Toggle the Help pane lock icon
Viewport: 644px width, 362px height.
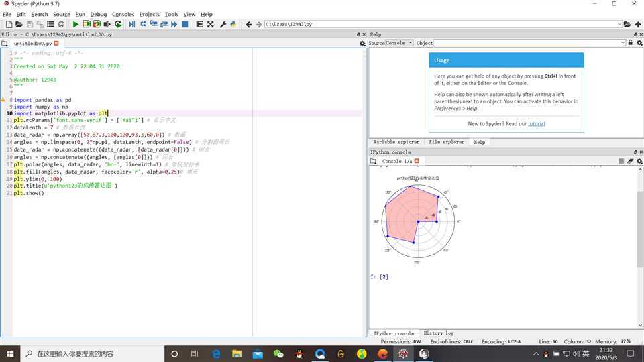click(x=631, y=43)
